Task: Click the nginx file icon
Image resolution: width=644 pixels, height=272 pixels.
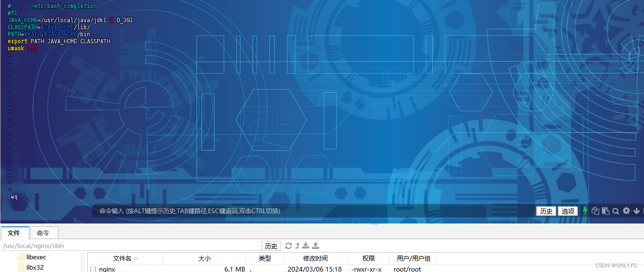Action: pyautogui.click(x=93, y=269)
